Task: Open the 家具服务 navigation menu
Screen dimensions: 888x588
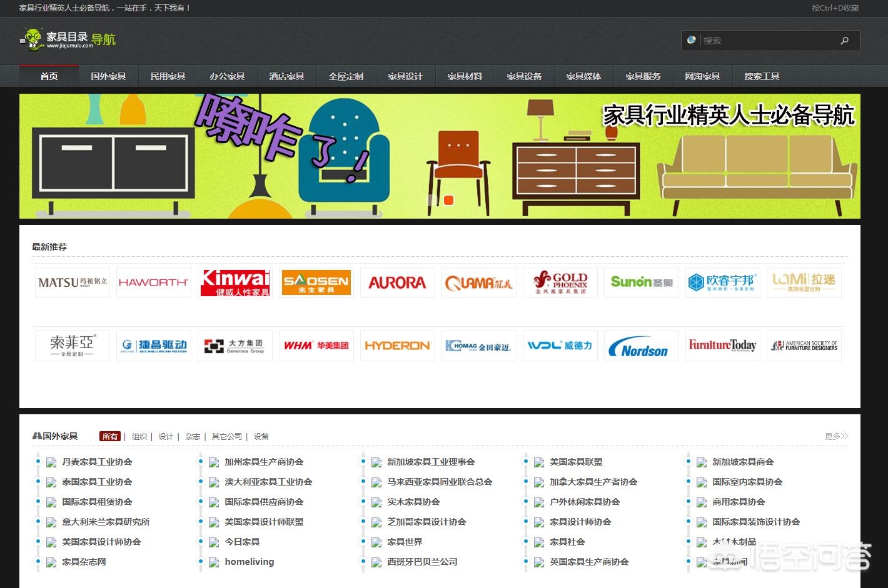Action: pos(643,76)
